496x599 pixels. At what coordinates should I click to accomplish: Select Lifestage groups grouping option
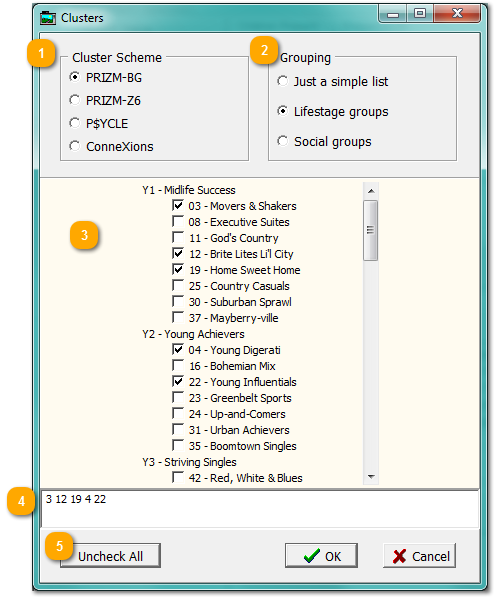tap(283, 111)
